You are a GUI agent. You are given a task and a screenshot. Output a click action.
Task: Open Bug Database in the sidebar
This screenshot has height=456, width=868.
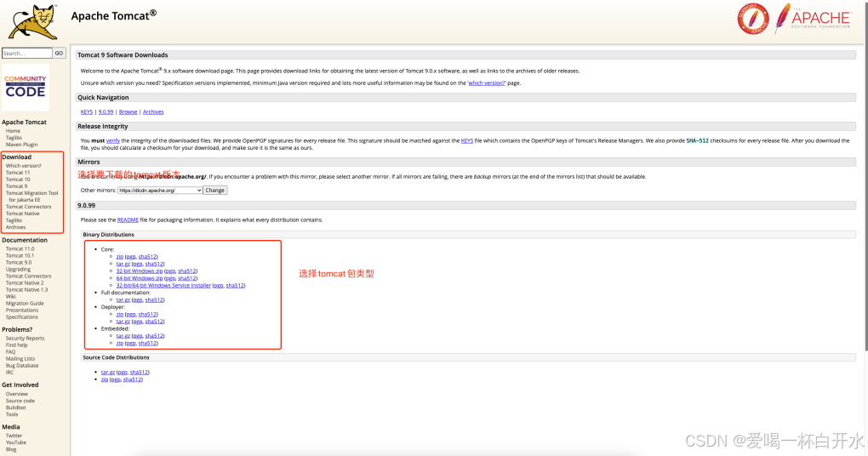click(22, 365)
